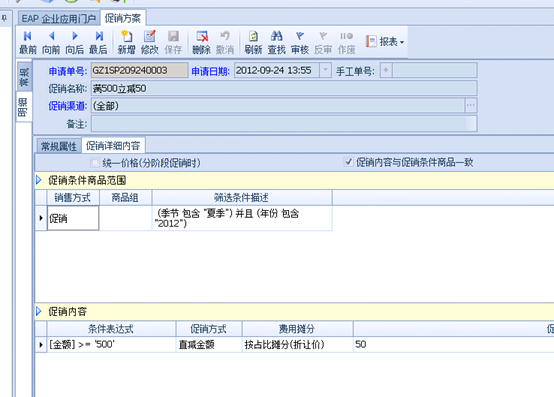This screenshot has height=397, width=554.
Task: Select the 直减金额 cell
Action: tap(209, 344)
